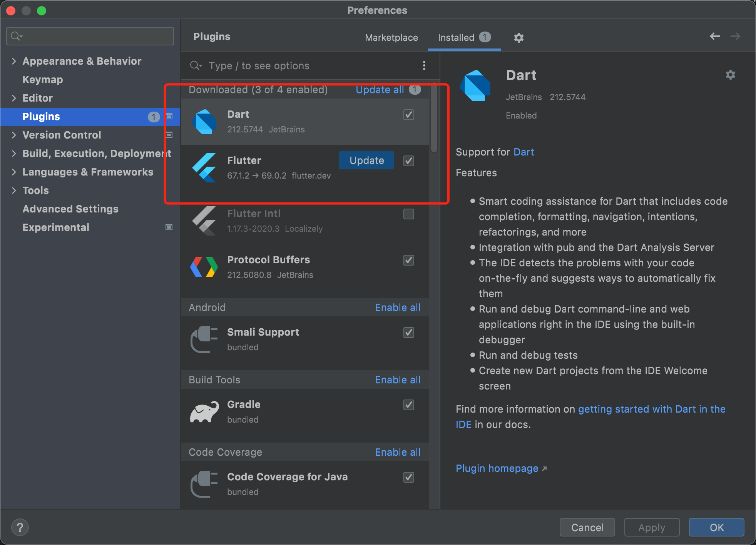This screenshot has height=545, width=756.
Task: Select the Flutter plugin logo icon
Action: [x=204, y=167]
